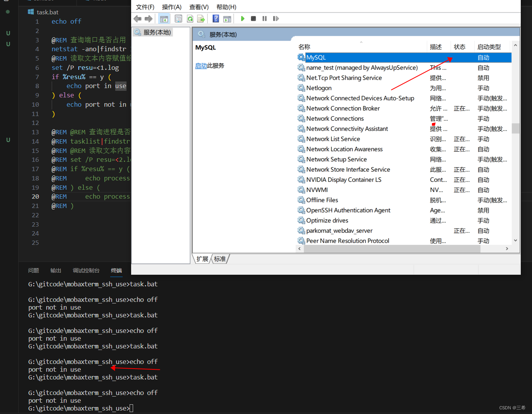Image resolution: width=532 pixels, height=414 pixels.
Task: Open the 文件(F) menu
Action: (145, 7)
